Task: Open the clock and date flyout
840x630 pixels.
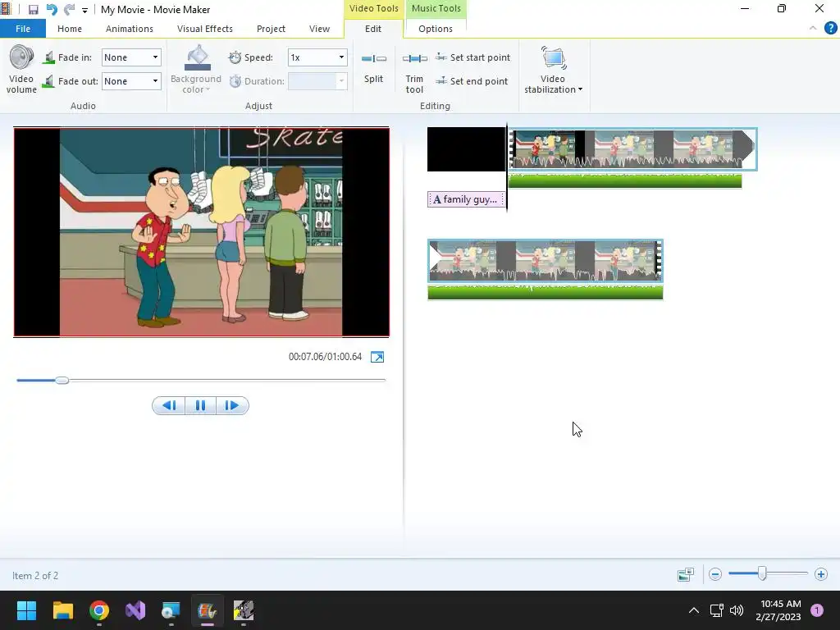Action: pyautogui.click(x=778, y=610)
